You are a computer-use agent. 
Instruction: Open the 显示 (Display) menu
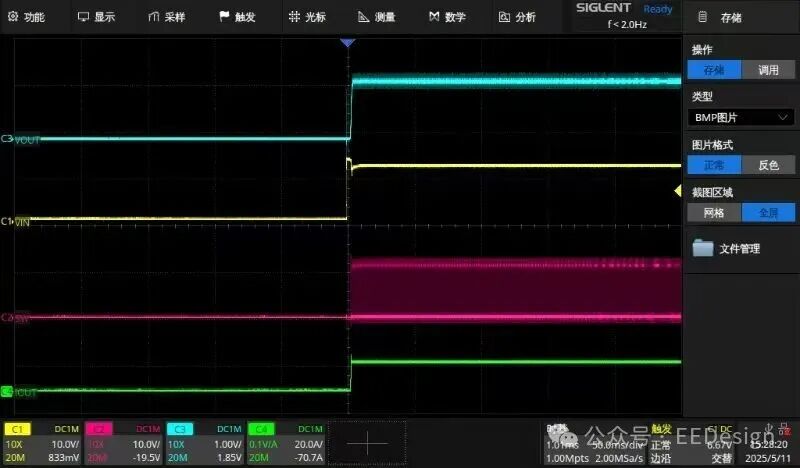click(97, 17)
